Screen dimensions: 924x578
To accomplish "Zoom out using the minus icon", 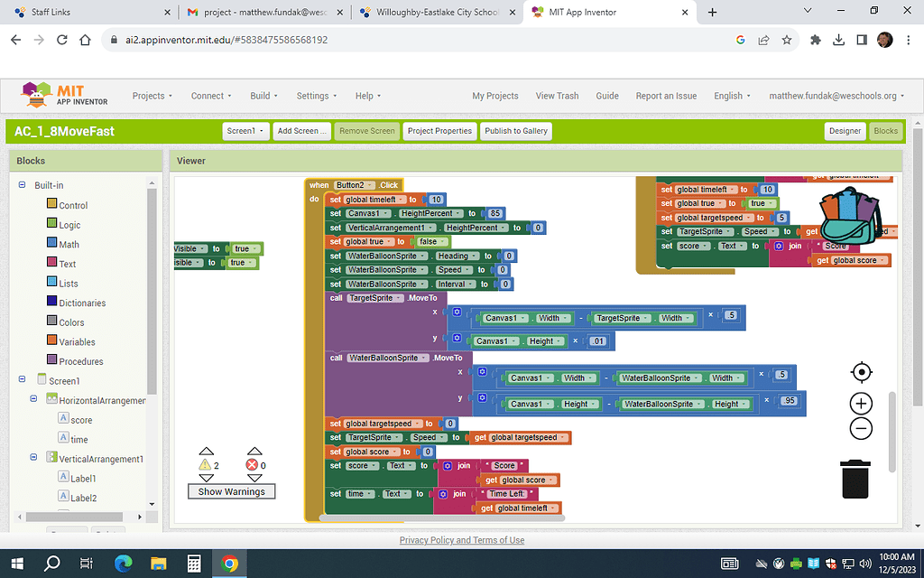I will click(x=860, y=429).
